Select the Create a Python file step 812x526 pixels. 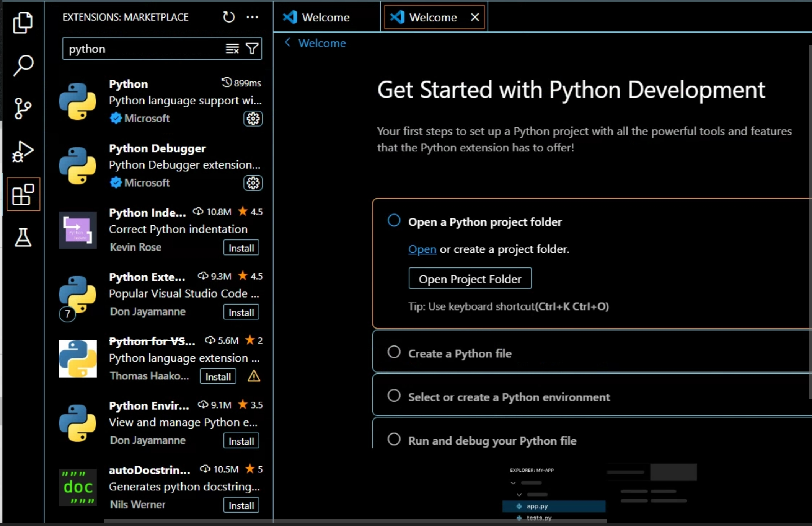460,353
